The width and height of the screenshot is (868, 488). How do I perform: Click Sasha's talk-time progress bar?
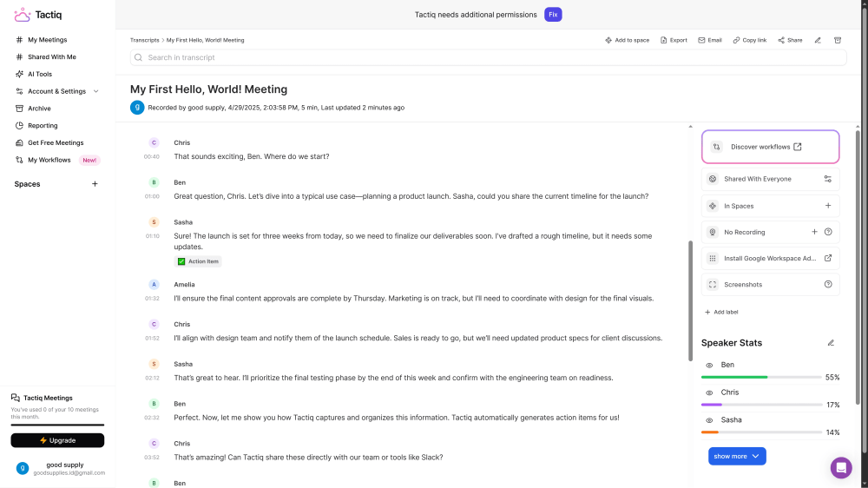[x=761, y=432]
